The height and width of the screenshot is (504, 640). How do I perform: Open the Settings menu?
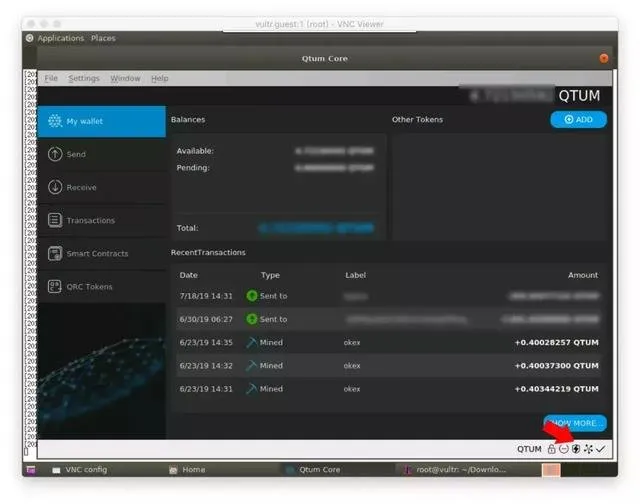point(84,78)
